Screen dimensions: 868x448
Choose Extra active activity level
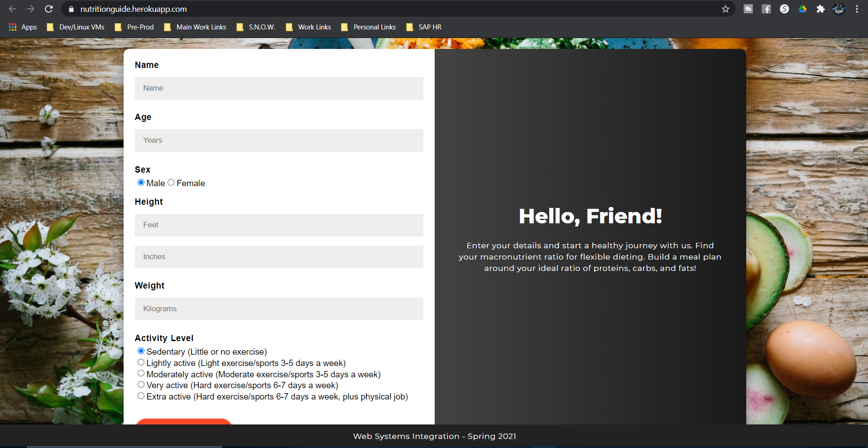tap(141, 396)
